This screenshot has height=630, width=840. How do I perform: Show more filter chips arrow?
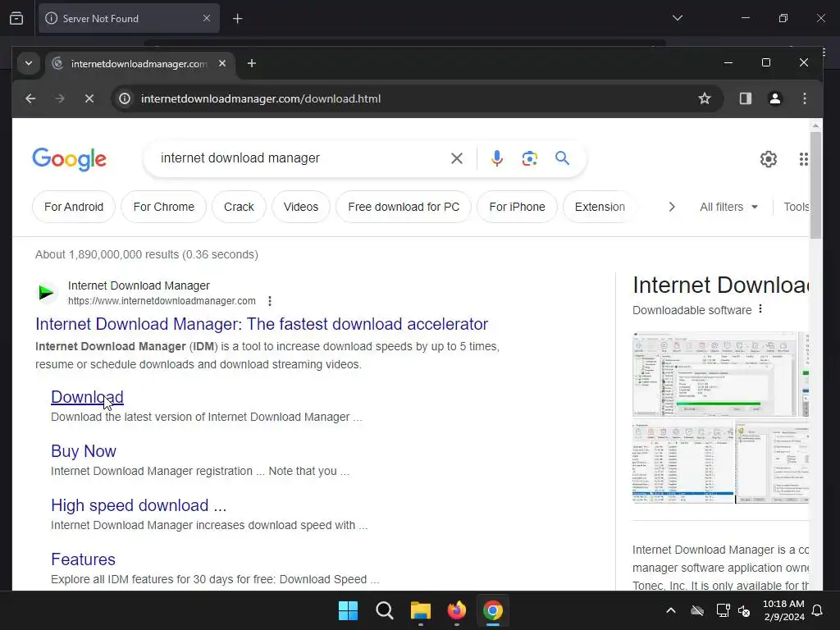pyautogui.click(x=672, y=207)
